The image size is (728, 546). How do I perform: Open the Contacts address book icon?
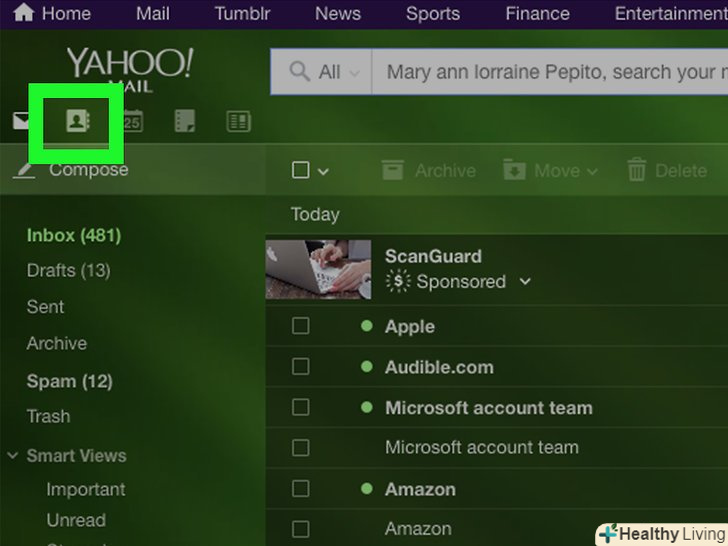click(x=78, y=121)
